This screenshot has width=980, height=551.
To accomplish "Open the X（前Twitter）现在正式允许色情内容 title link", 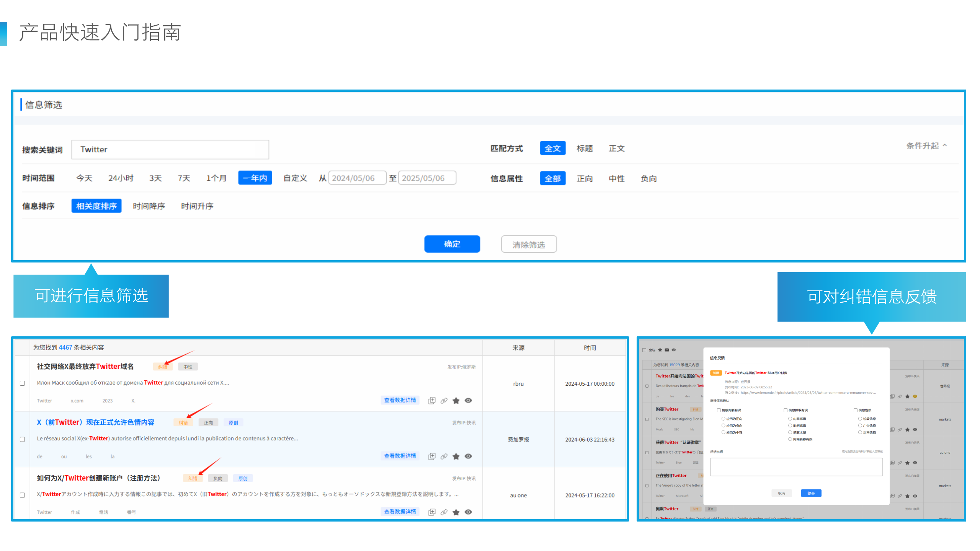I will coord(96,422).
